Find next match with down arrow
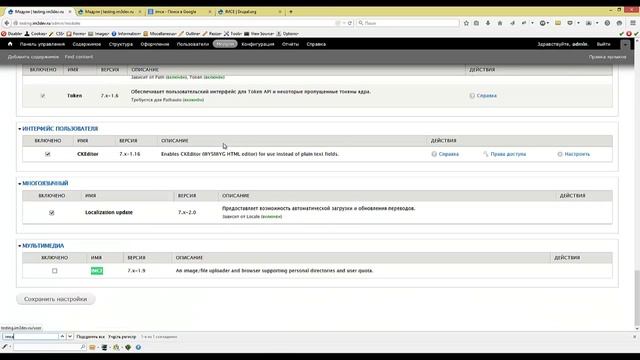Screen dimensions: 640x360 70,337
